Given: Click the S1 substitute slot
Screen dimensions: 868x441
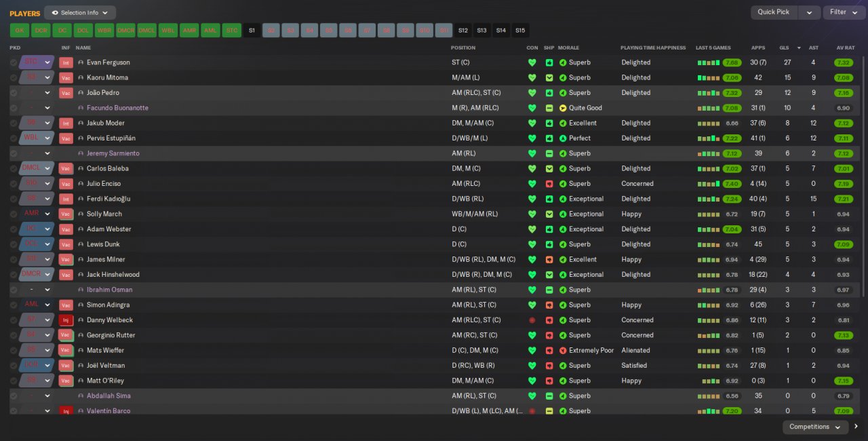Looking at the screenshot, I should [x=252, y=31].
